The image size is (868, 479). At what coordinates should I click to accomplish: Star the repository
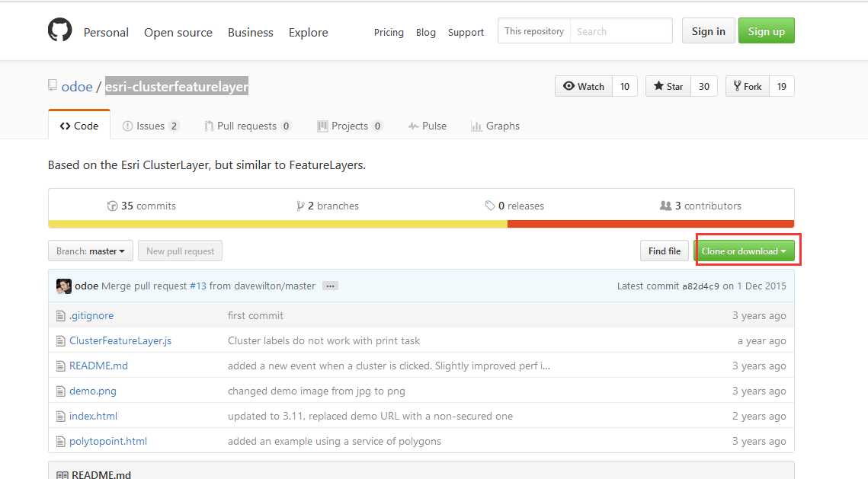click(x=668, y=86)
